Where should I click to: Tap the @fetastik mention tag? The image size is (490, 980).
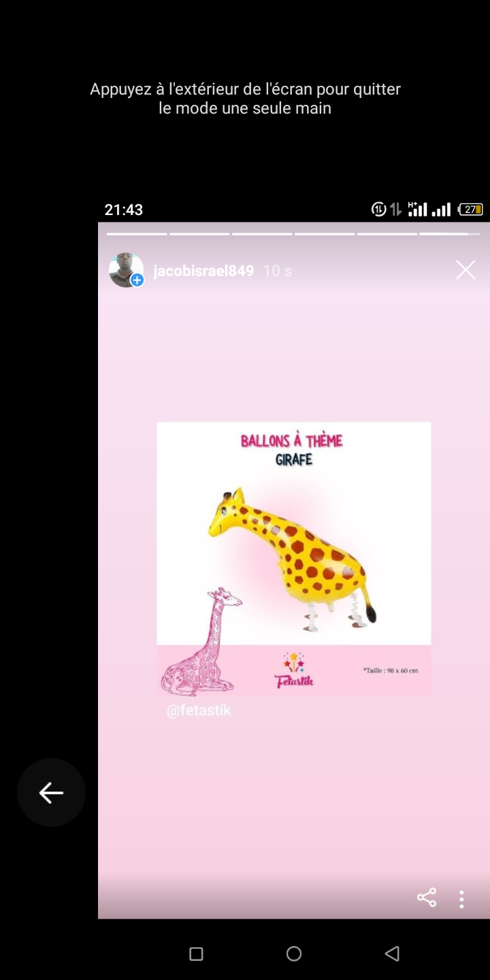(x=199, y=710)
